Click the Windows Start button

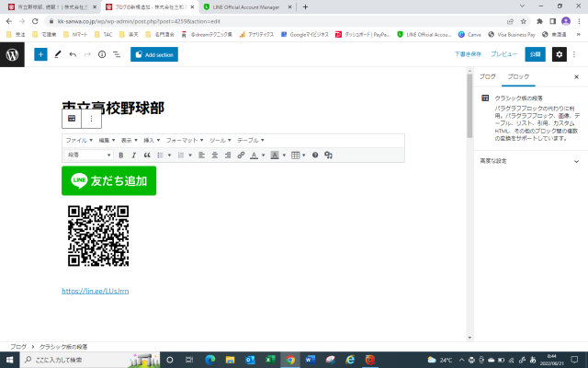tap(10, 360)
